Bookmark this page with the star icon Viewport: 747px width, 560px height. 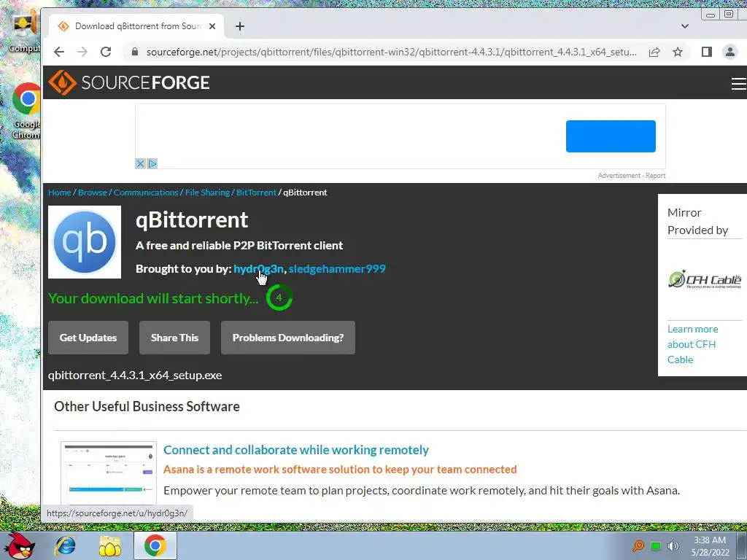(x=678, y=52)
